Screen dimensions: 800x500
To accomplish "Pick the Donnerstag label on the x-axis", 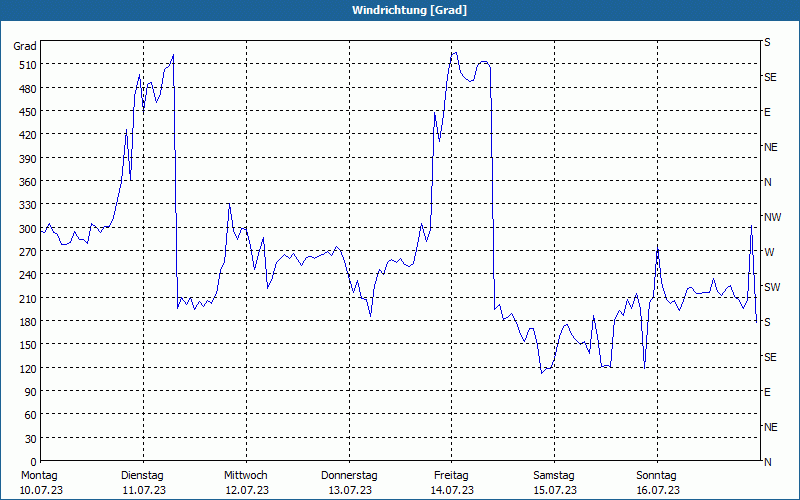I will click(349, 475).
